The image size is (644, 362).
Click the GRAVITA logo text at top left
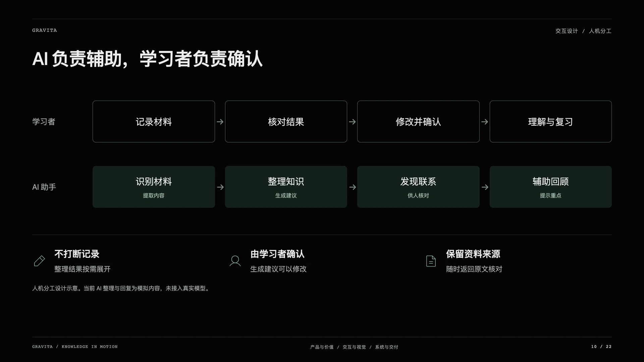(45, 31)
